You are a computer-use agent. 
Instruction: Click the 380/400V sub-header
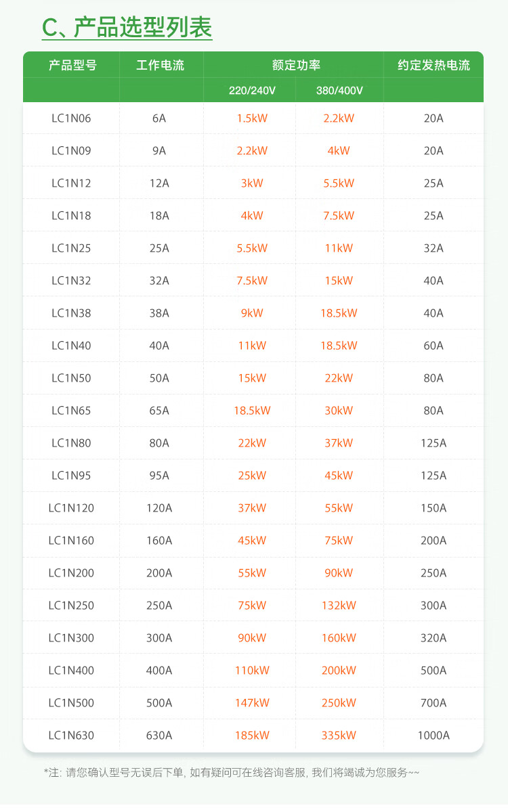339,91
